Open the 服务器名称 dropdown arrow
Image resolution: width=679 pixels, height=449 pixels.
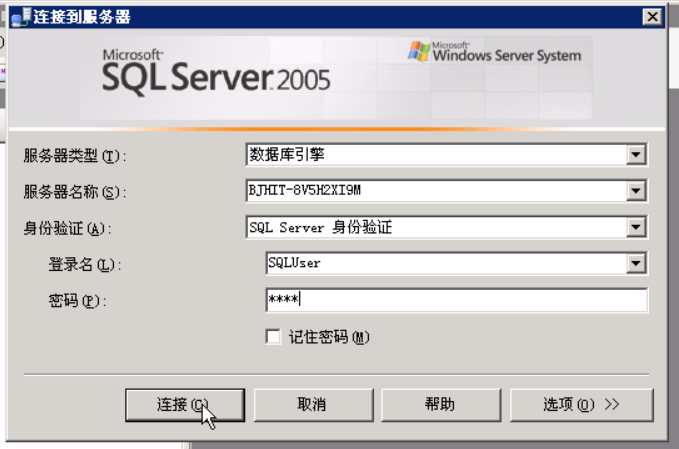coord(636,191)
